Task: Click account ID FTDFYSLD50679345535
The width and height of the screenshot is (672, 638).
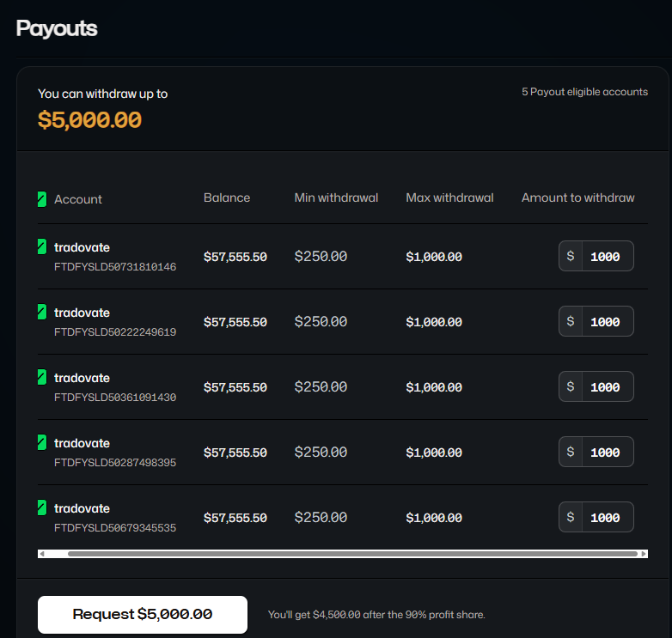Action: tap(115, 528)
